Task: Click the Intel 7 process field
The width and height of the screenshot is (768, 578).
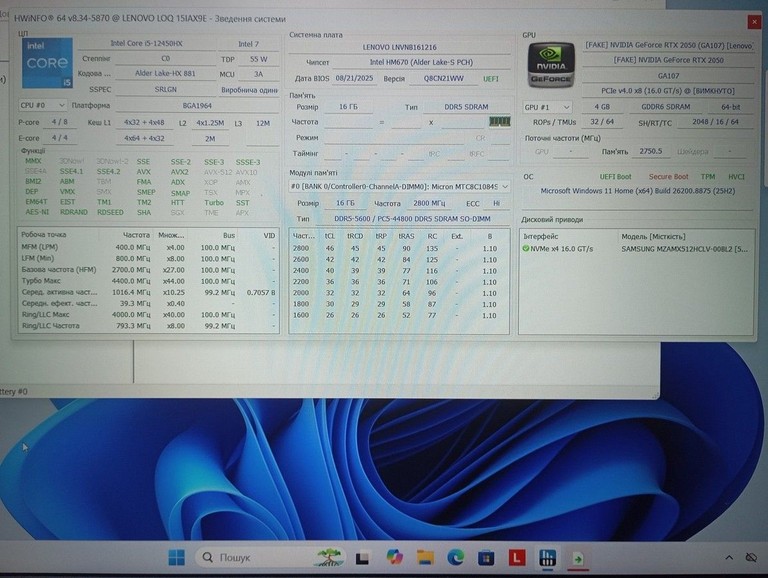Action: [x=248, y=44]
